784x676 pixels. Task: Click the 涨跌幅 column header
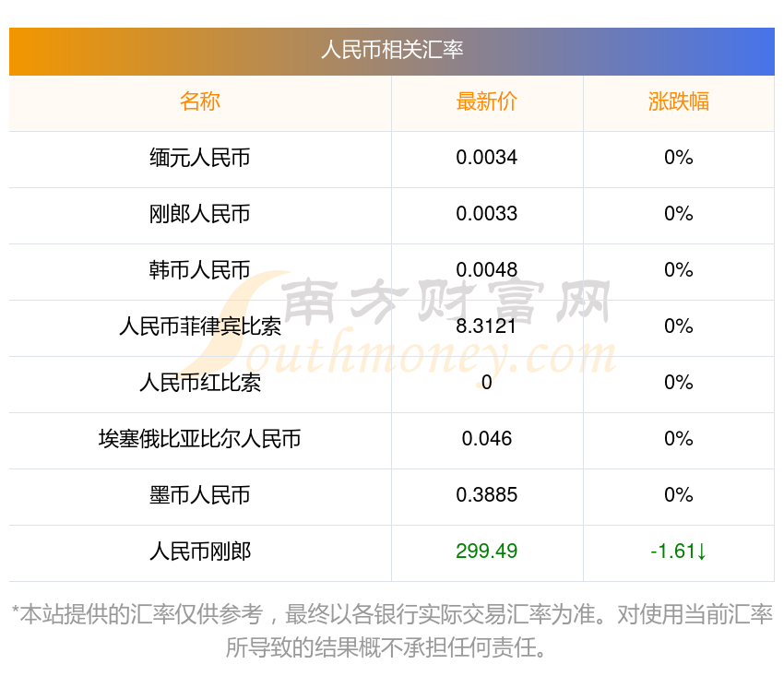tap(678, 101)
